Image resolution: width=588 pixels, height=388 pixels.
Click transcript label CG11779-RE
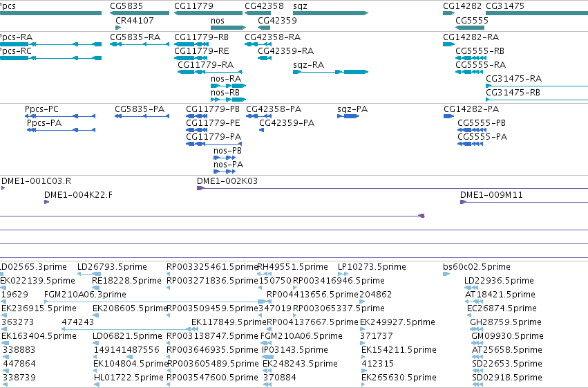click(201, 51)
